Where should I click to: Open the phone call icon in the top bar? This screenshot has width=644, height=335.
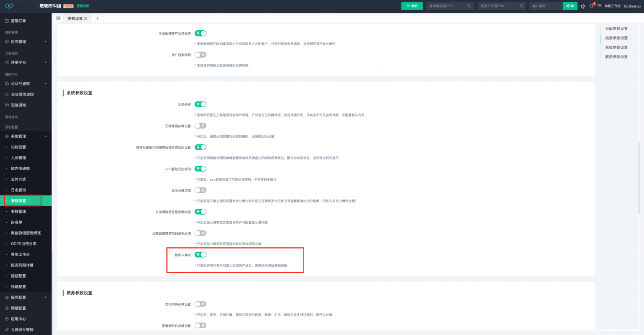pos(583,6)
